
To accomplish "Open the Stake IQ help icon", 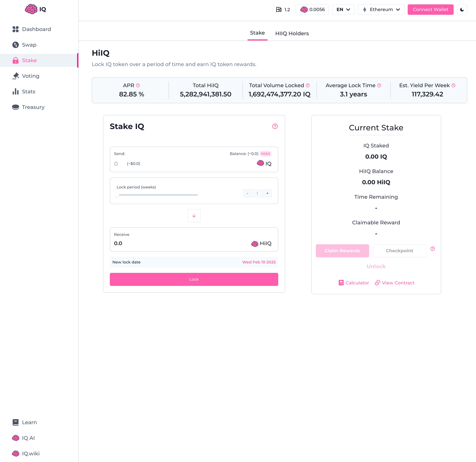I will click(x=275, y=126).
